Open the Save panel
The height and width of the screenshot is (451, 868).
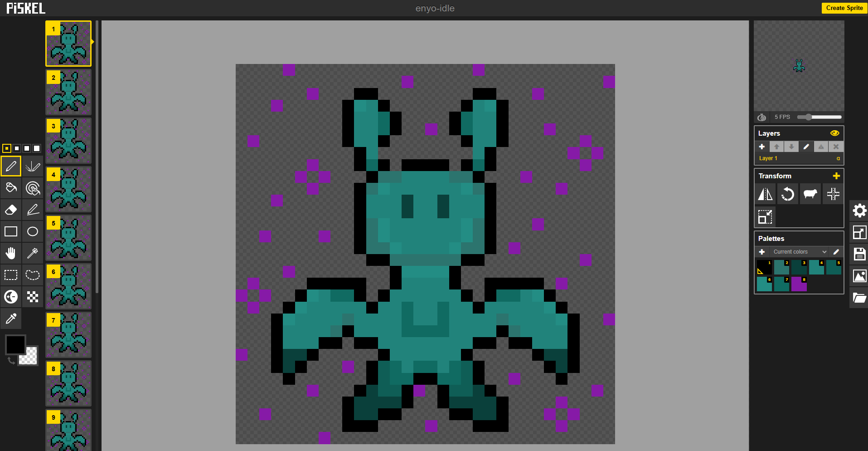(x=859, y=254)
